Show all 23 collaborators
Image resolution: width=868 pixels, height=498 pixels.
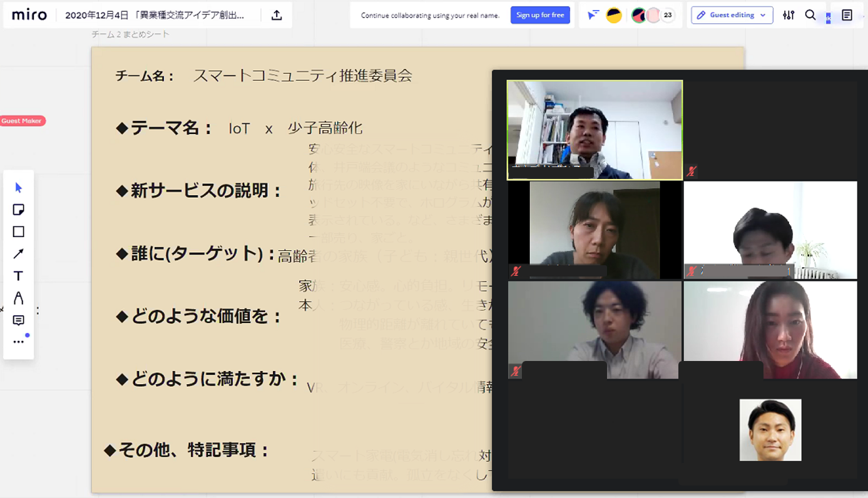coord(668,16)
